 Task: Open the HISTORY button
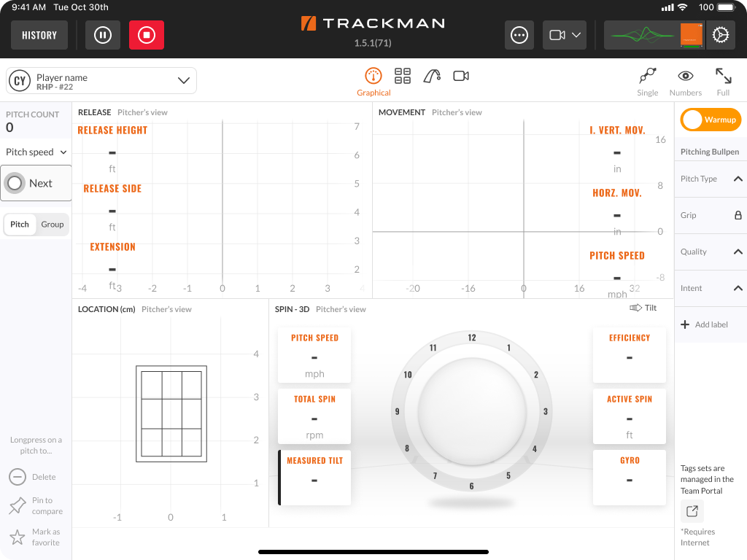(x=39, y=35)
